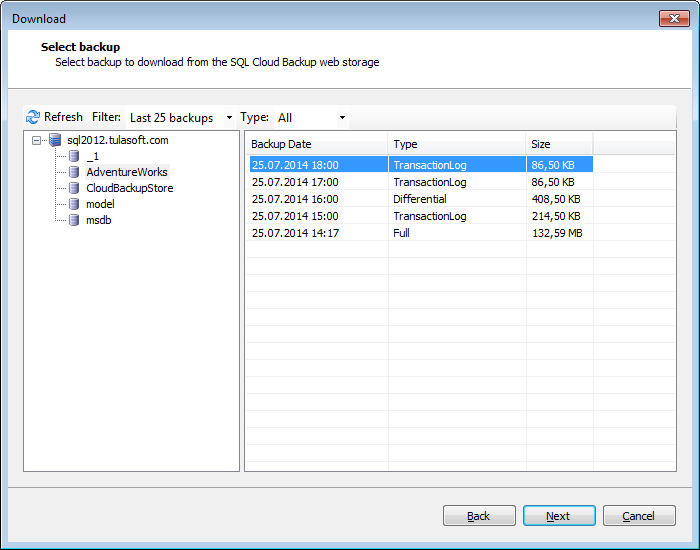Select the model database

(100, 204)
